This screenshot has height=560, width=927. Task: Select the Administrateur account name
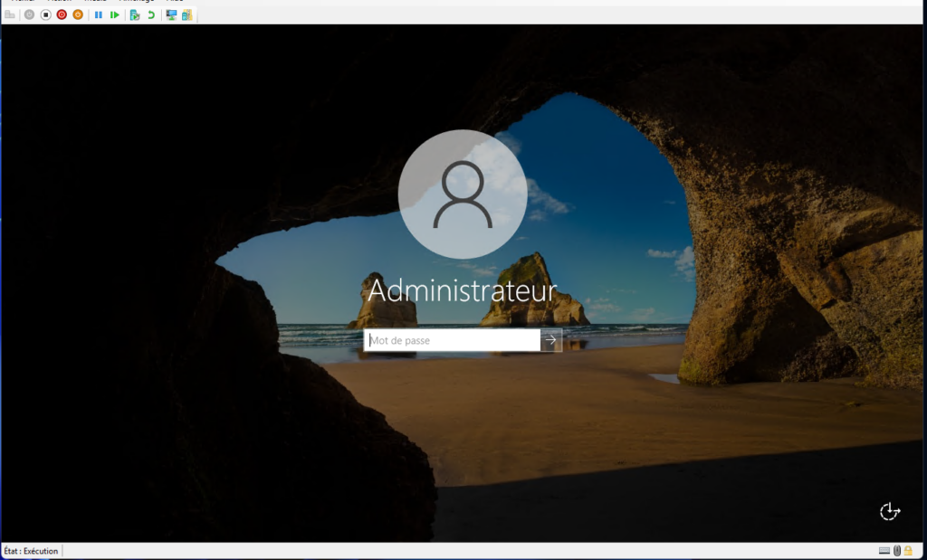pyautogui.click(x=463, y=291)
